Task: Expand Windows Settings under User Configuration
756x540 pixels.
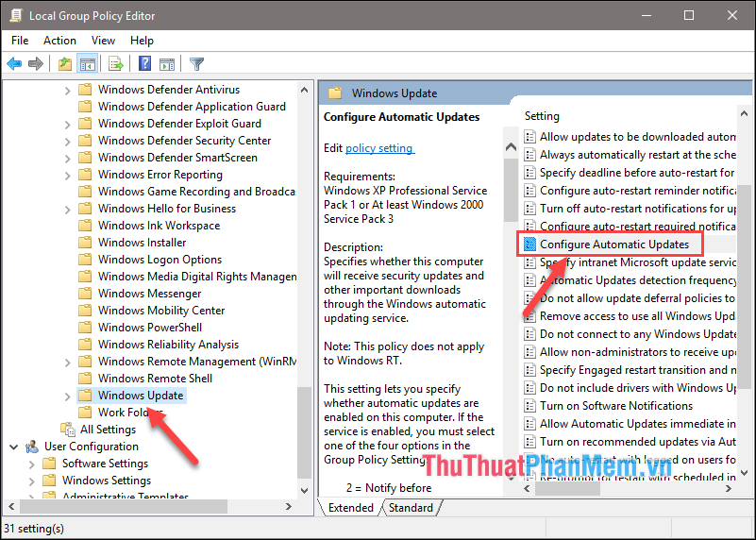Action: pyautogui.click(x=32, y=481)
